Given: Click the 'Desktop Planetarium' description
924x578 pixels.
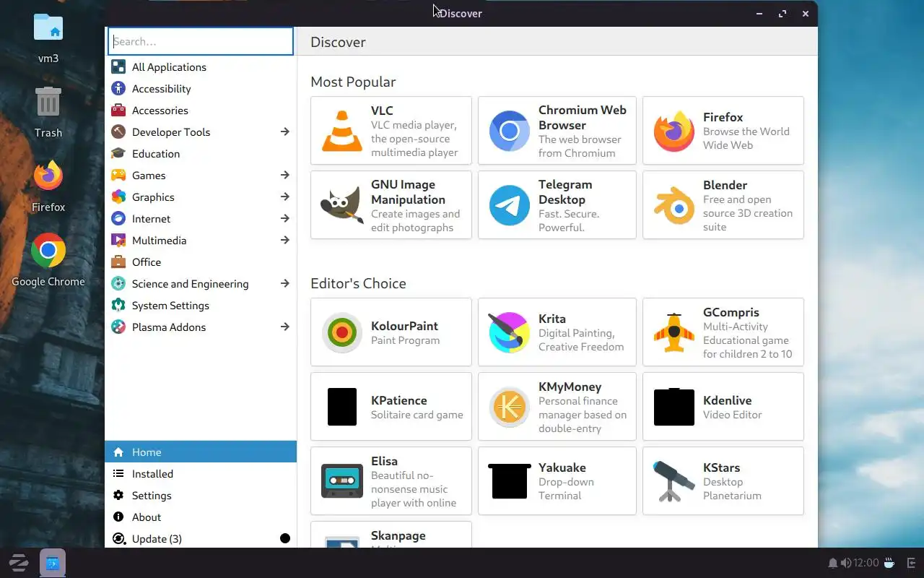Looking at the screenshot, I should (732, 488).
